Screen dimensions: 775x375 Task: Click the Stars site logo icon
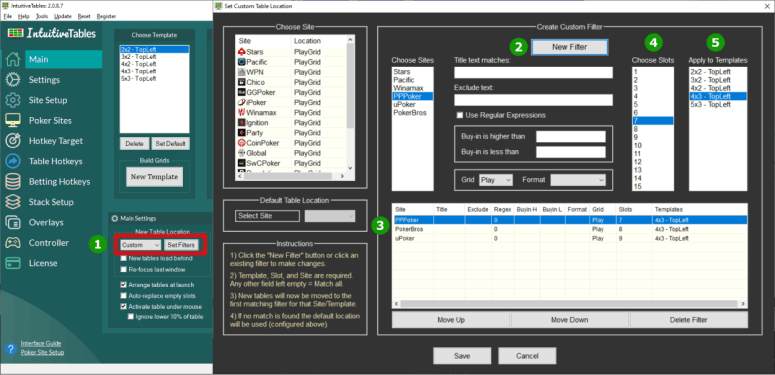point(242,52)
